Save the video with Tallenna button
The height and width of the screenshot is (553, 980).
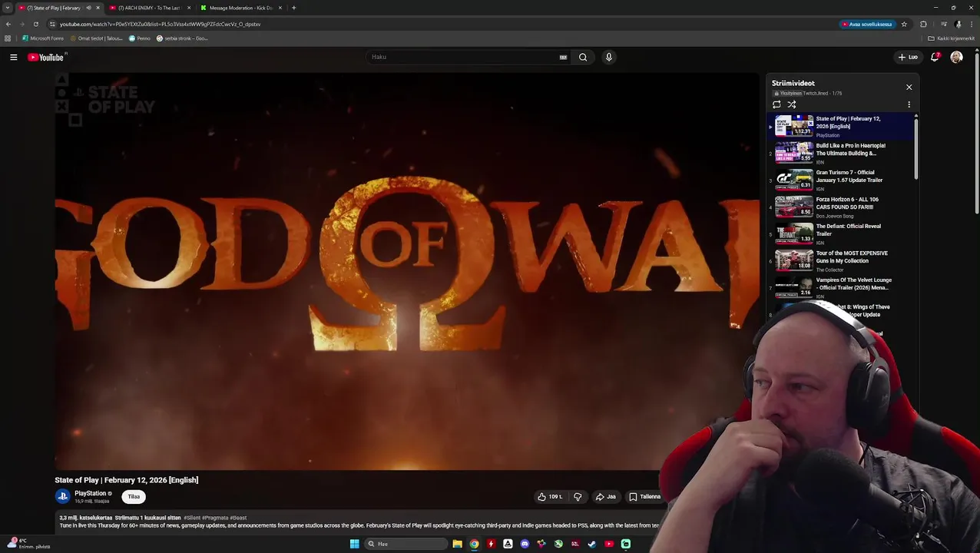[x=645, y=497]
